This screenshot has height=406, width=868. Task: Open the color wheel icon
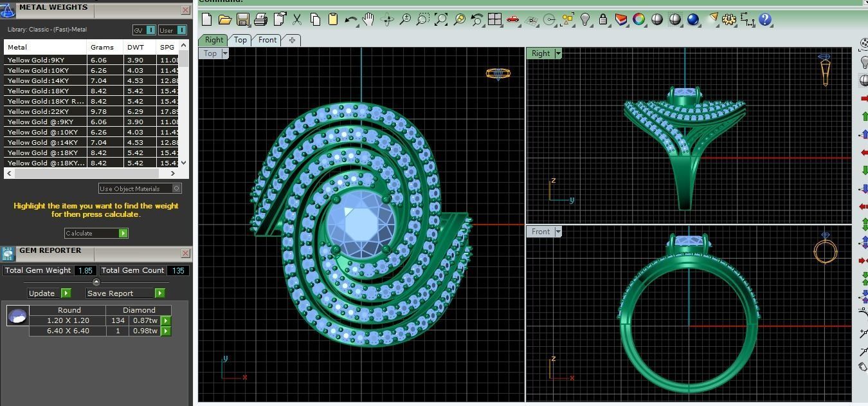point(639,19)
